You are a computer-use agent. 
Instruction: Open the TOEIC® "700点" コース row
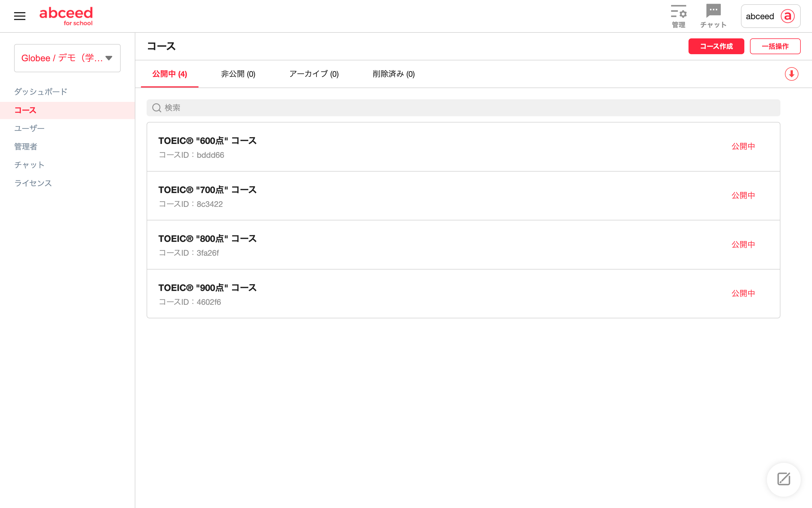click(x=464, y=196)
